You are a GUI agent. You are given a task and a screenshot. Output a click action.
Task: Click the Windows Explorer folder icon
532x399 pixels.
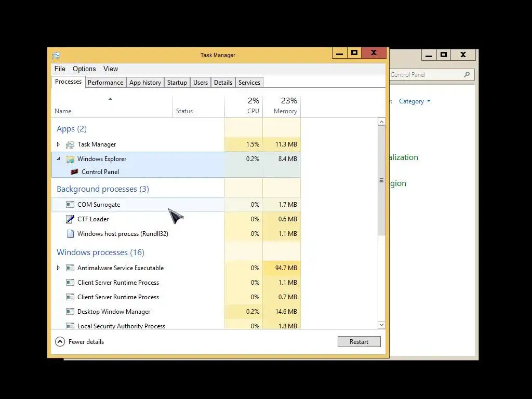click(x=70, y=159)
